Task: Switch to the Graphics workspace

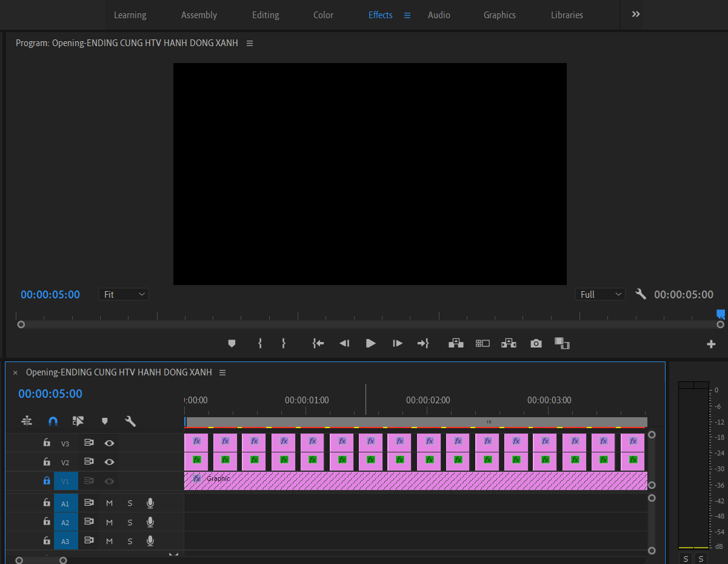Action: (x=499, y=15)
